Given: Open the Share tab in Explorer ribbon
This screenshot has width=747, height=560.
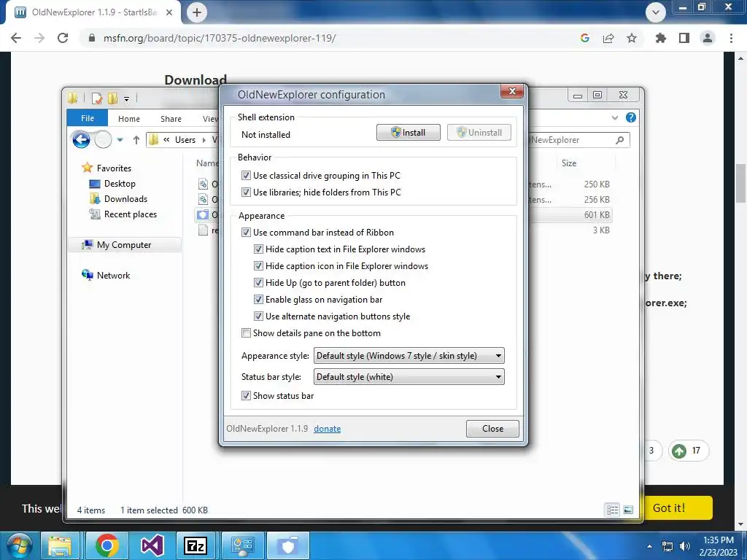Looking at the screenshot, I should (171, 119).
